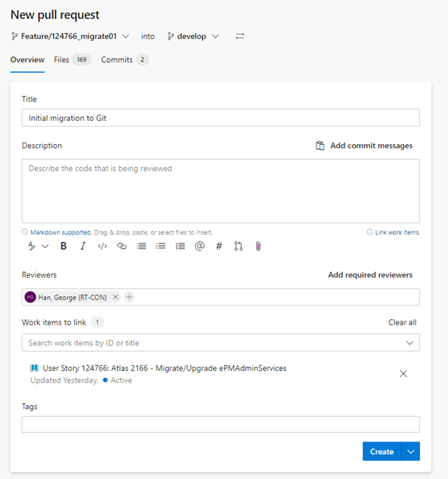Screen dimensions: 448x479
Task: Apply italic formatting to description
Action: (83, 246)
